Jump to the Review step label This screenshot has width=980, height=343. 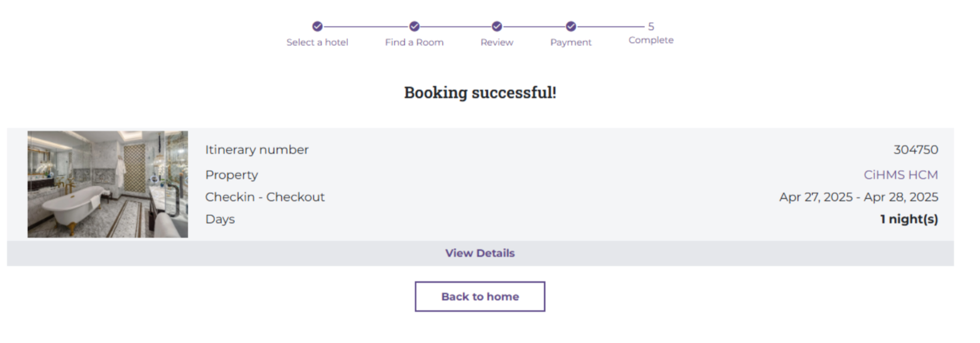point(497,43)
